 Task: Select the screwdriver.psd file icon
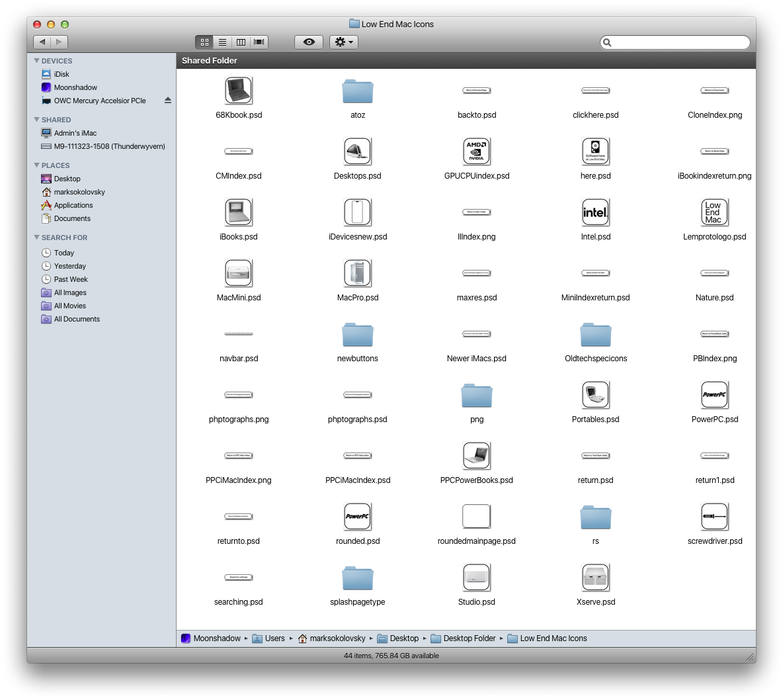click(x=714, y=517)
